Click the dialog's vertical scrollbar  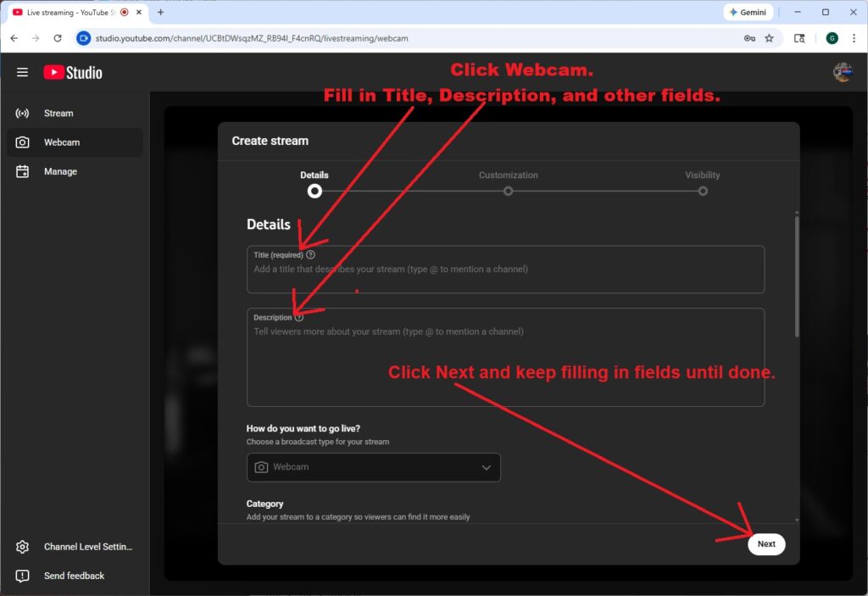(796, 276)
